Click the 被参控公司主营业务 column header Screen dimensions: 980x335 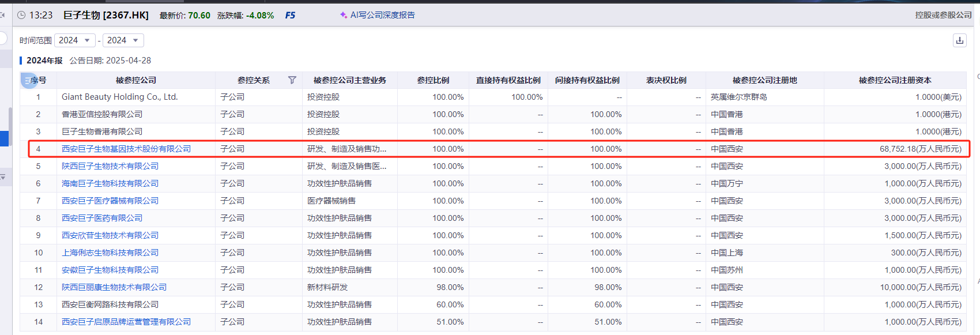(x=350, y=80)
